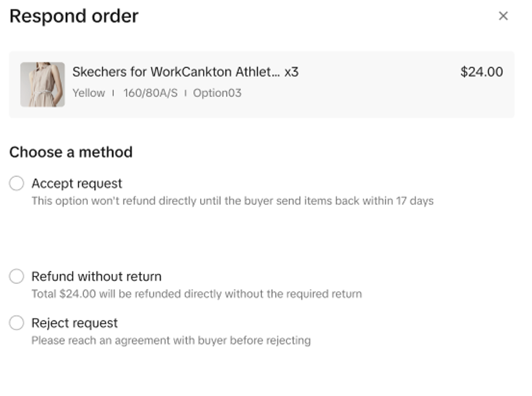
Task: Click the "Accept request" label text
Action: [77, 183]
